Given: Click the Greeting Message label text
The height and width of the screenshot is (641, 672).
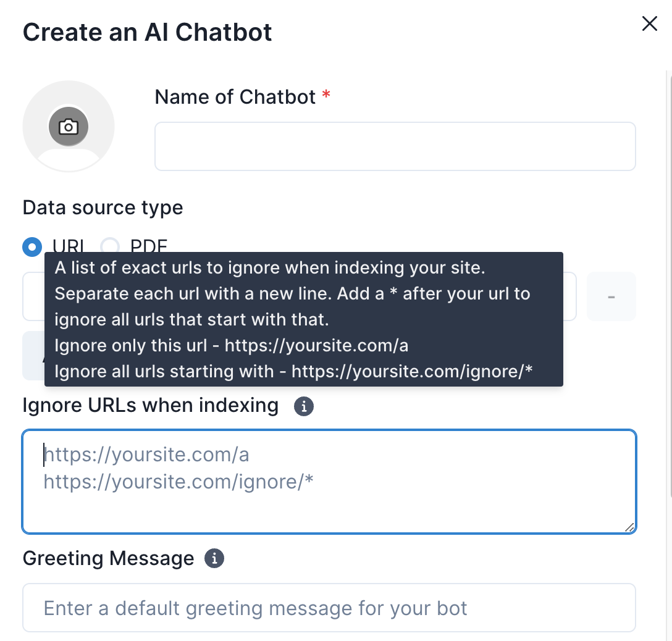Looking at the screenshot, I should (108, 558).
